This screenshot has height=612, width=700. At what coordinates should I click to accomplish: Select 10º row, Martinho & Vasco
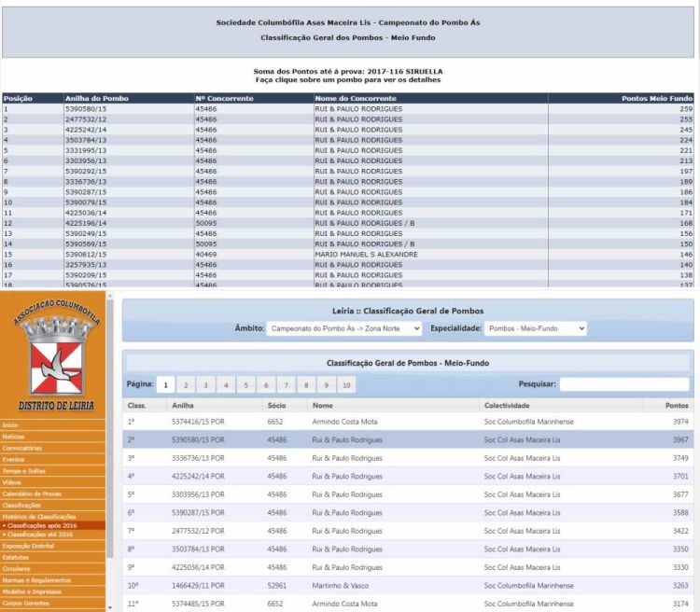(408, 585)
